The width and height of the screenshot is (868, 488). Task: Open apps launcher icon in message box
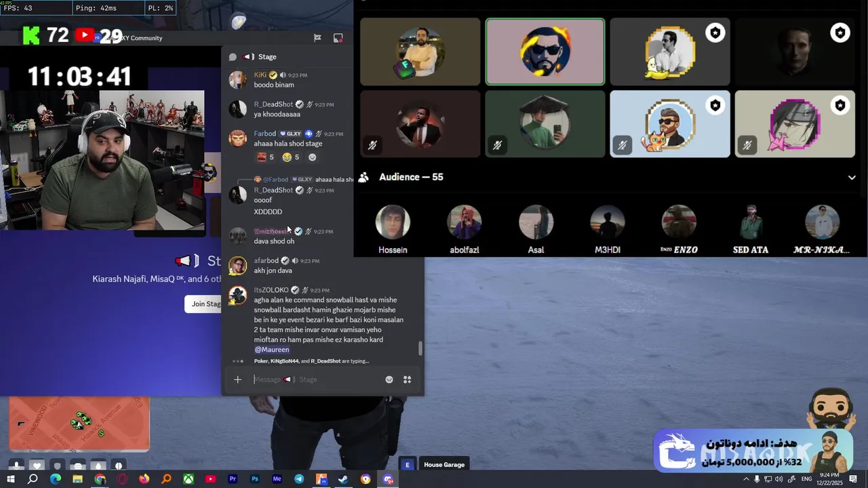[408, 380]
